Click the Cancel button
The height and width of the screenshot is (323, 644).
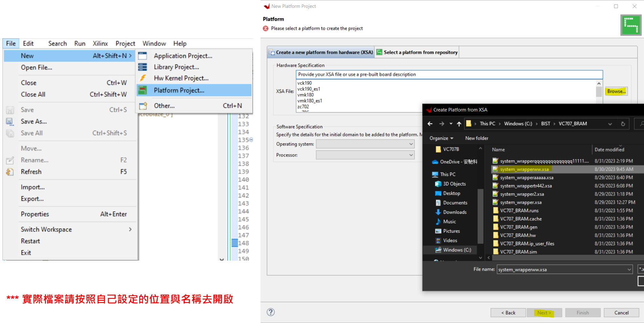pyautogui.click(x=621, y=312)
